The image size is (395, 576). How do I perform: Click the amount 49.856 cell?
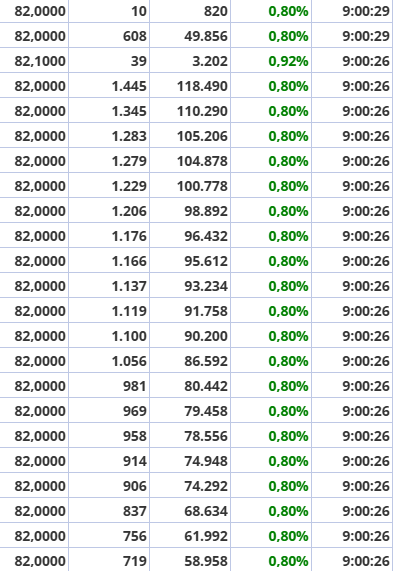pyautogui.click(x=190, y=36)
